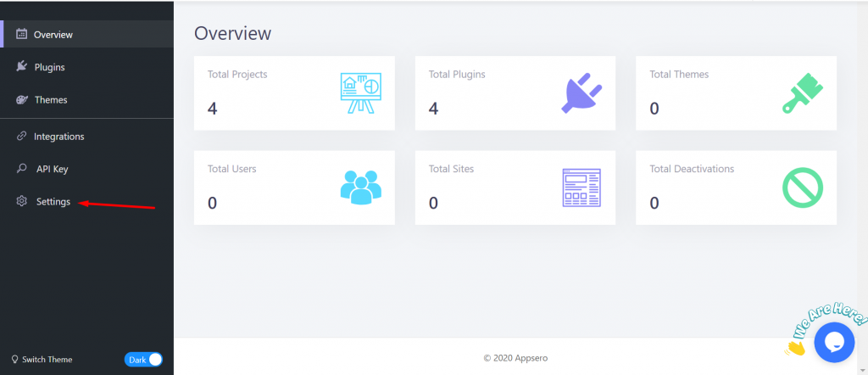The height and width of the screenshot is (375, 868).
Task: Click the Total Themes count 0
Action: click(654, 108)
